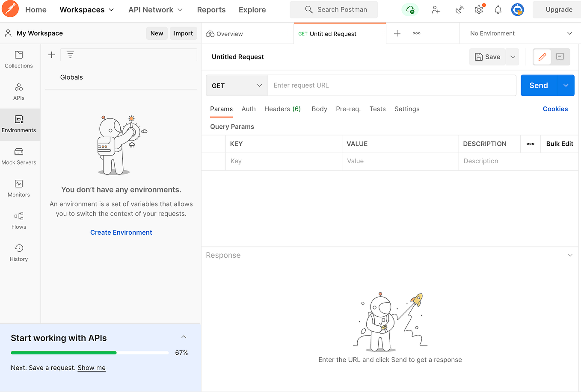581x392 pixels.
Task: Open Postman settings via the gear icon
Action: [479, 9]
